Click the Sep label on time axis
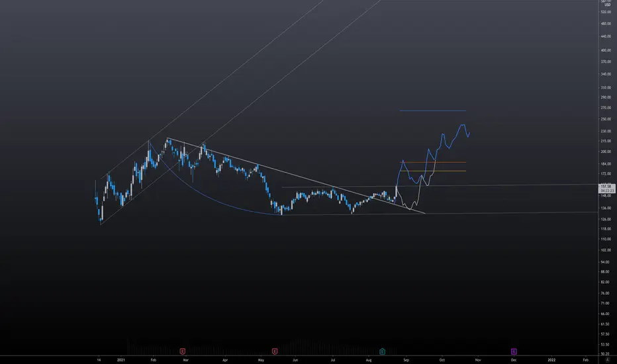Viewport: 617px width, 364px height. 406,359
